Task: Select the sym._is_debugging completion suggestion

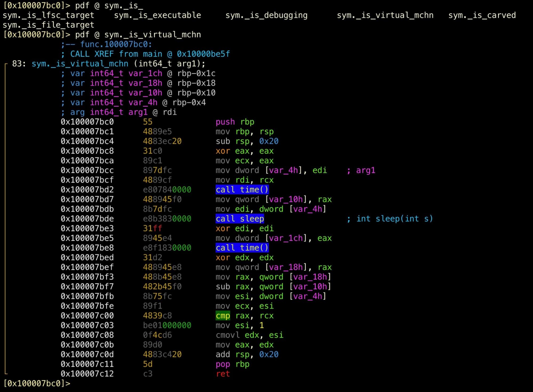Action: pyautogui.click(x=266, y=15)
